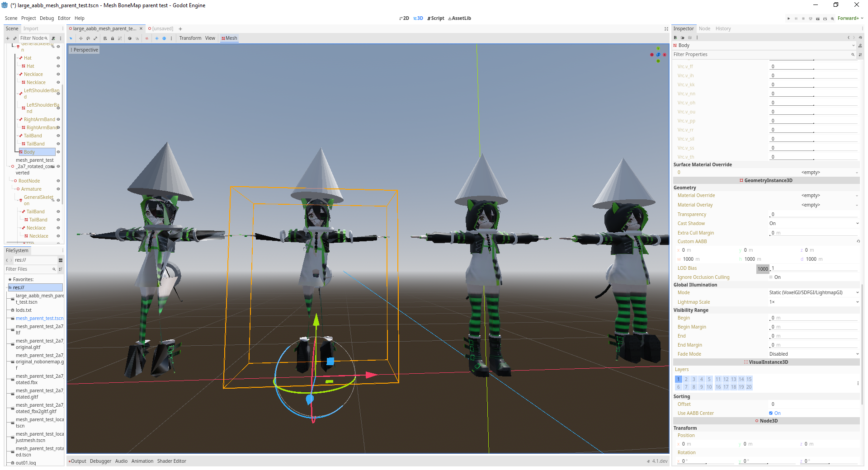Open the Global Illumination Mode dropdown
868x470 pixels.
(813, 292)
